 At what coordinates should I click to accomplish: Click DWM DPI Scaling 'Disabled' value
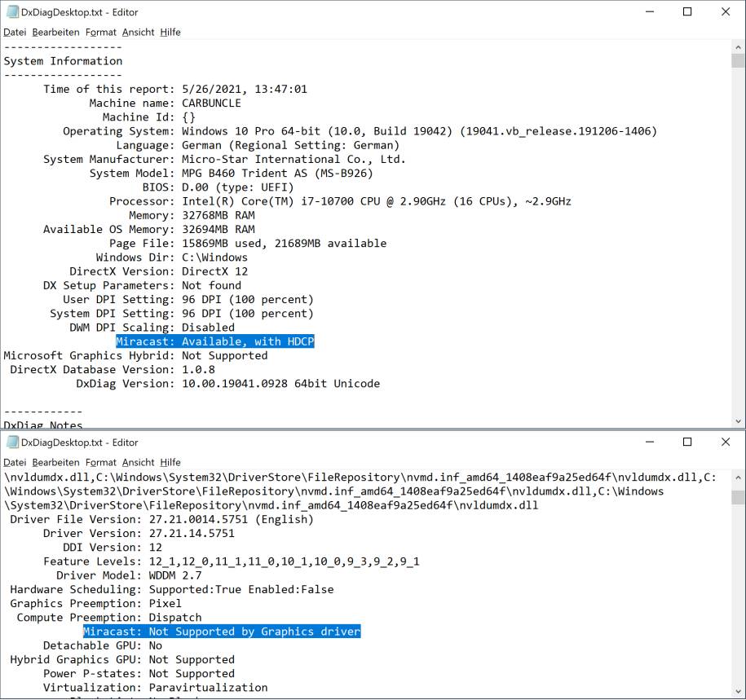(208, 328)
